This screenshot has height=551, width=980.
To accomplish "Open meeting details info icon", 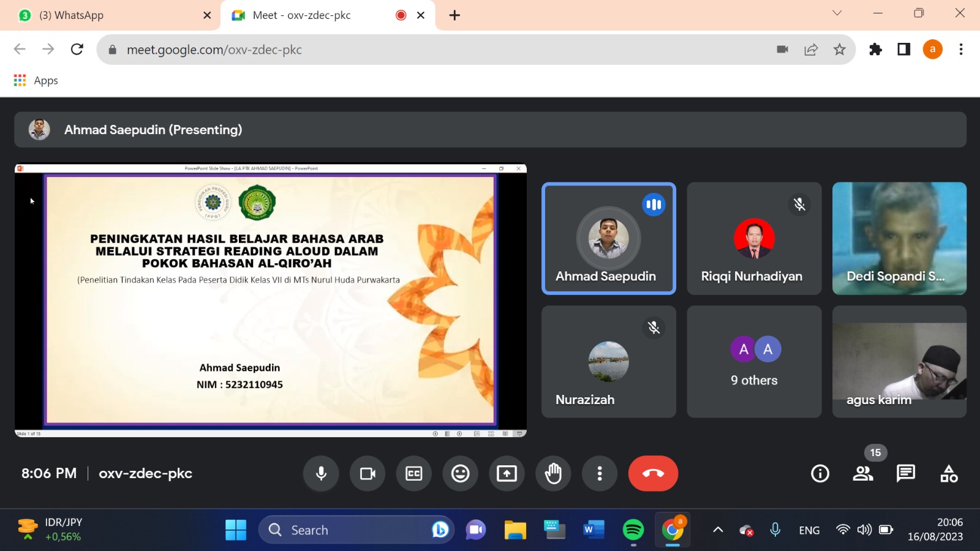I will (820, 473).
